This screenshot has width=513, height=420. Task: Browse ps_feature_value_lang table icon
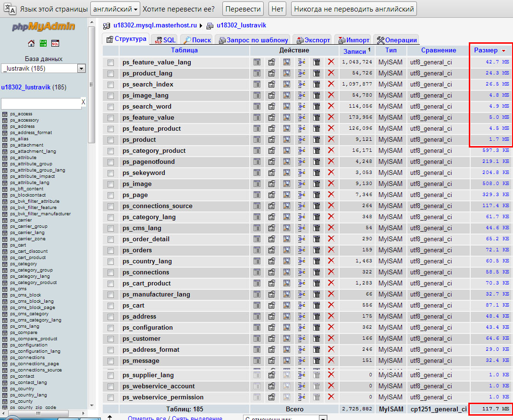click(257, 62)
